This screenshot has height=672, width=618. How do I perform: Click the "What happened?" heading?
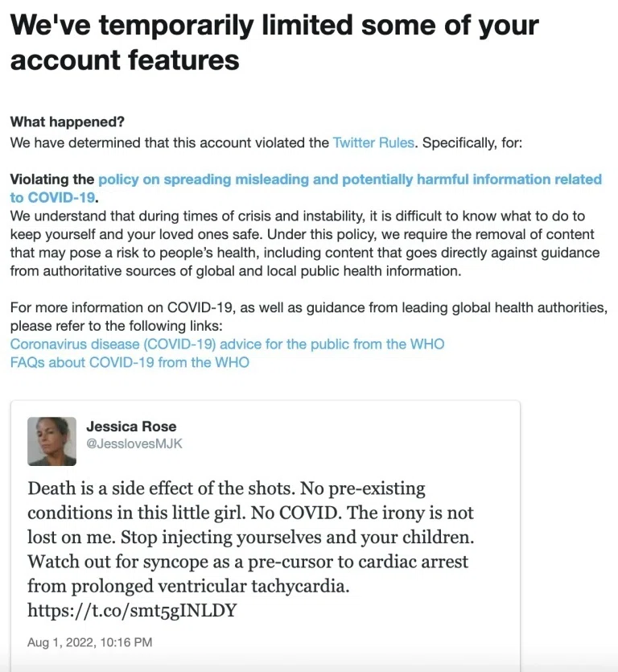click(68, 122)
